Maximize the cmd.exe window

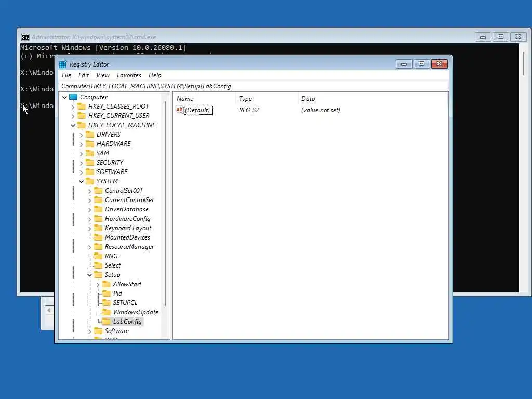500,37
